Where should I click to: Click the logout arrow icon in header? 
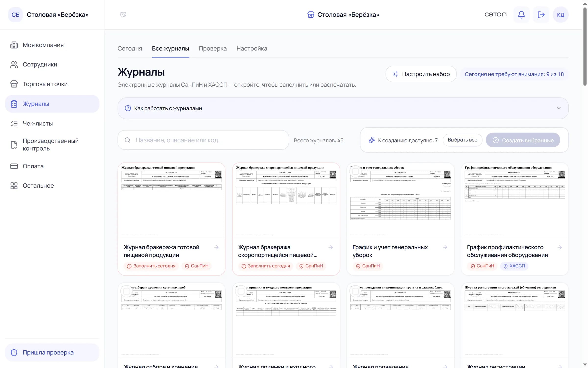point(541,15)
